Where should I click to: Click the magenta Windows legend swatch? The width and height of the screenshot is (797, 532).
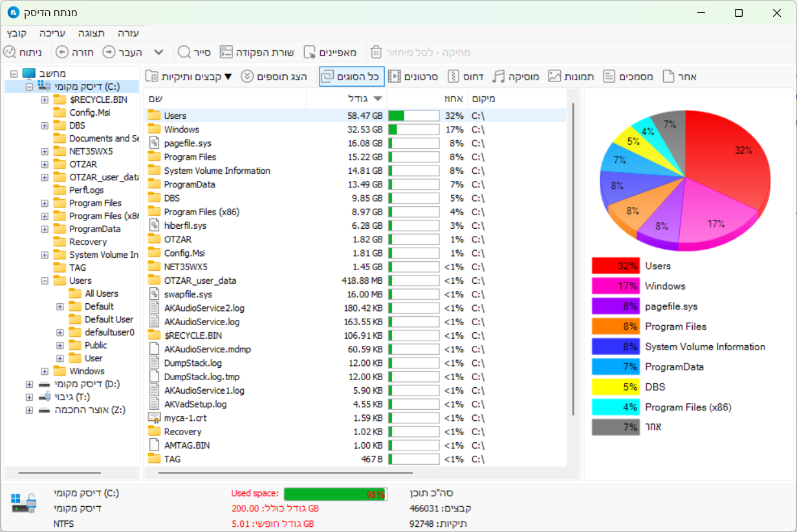pos(616,286)
